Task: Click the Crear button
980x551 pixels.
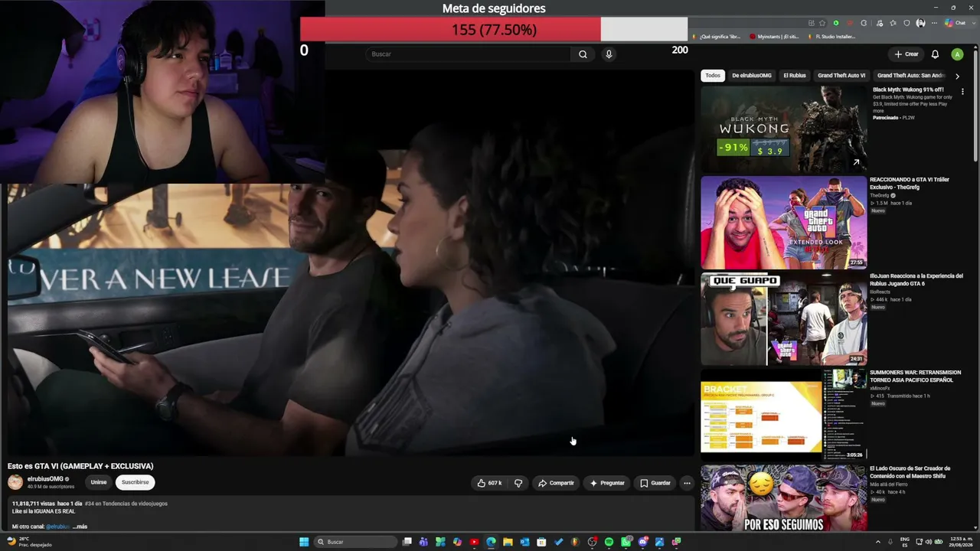Action: 906,54
